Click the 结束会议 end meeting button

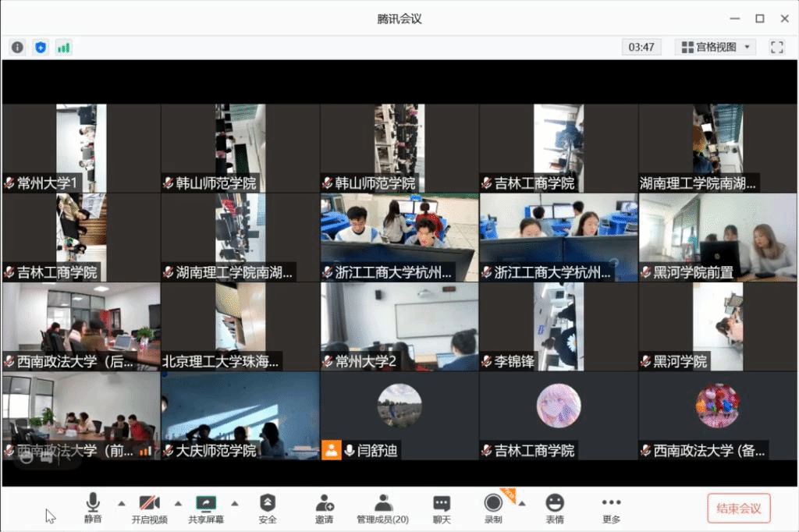pos(738,508)
